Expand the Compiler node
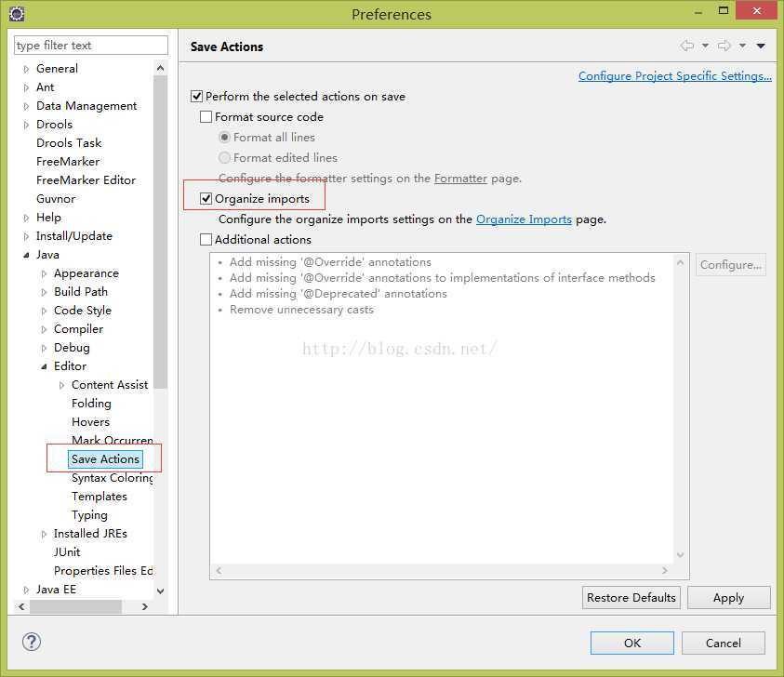Image resolution: width=784 pixels, height=677 pixels. [x=44, y=329]
